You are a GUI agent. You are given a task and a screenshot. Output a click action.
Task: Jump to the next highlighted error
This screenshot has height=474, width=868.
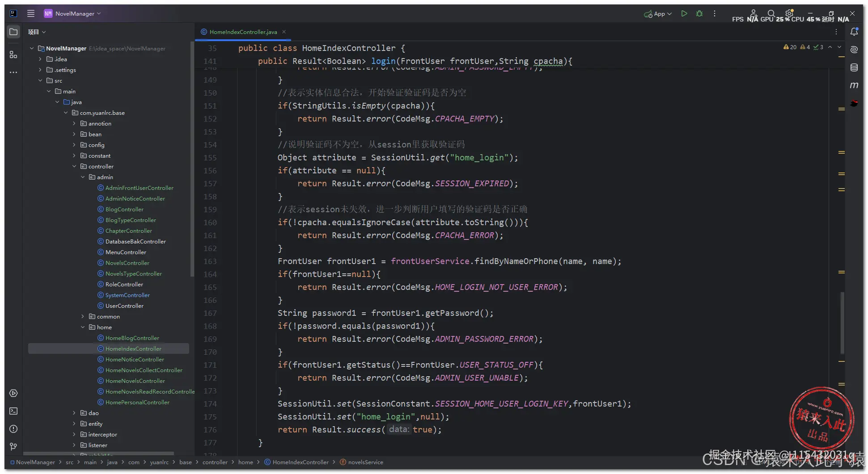[x=839, y=47]
